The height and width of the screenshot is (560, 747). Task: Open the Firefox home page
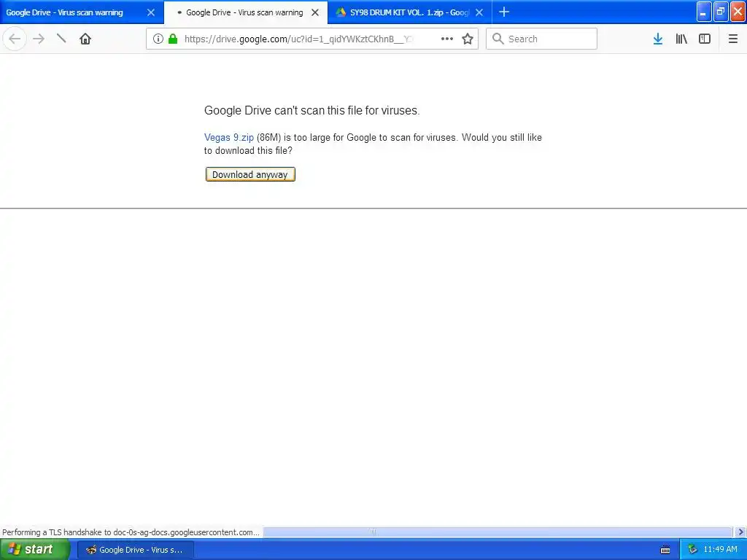click(x=85, y=39)
